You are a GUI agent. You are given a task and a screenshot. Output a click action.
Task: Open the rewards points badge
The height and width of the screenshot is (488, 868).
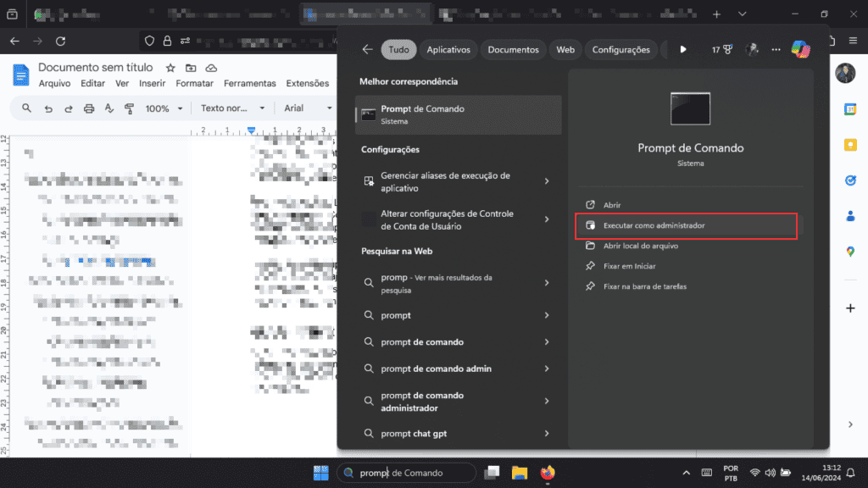722,49
